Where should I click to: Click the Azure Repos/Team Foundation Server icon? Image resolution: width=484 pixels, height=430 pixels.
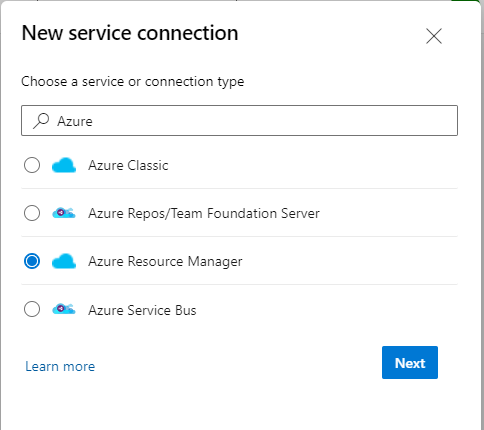[x=64, y=213]
